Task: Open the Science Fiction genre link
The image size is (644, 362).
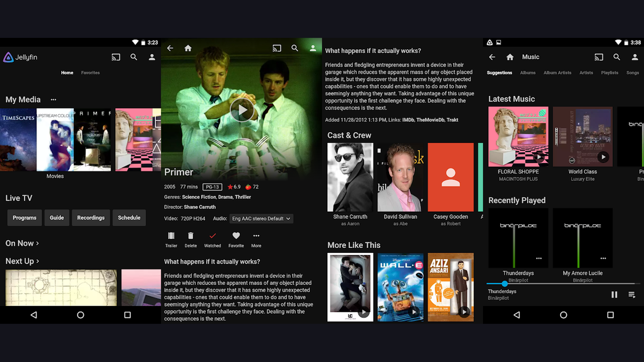Action: point(199,197)
